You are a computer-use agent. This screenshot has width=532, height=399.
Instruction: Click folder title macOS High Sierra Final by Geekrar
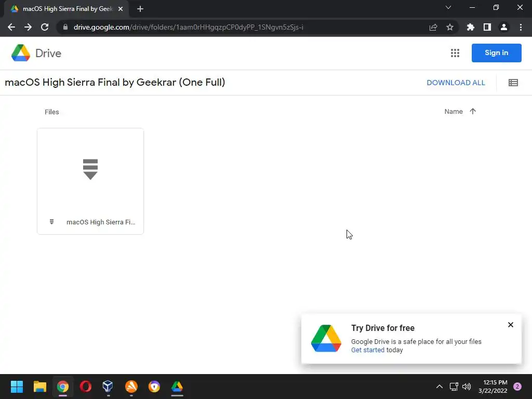tap(115, 83)
